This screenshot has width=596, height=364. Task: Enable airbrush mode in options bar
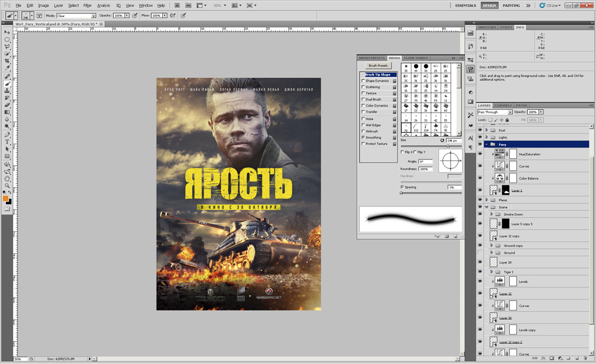173,16
